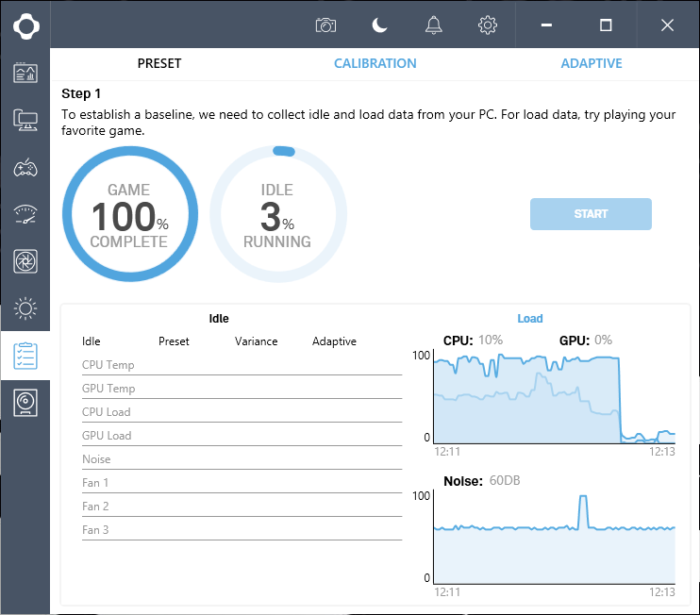This screenshot has width=700, height=615.
Task: Open notifications with the bell icon
Action: (433, 25)
